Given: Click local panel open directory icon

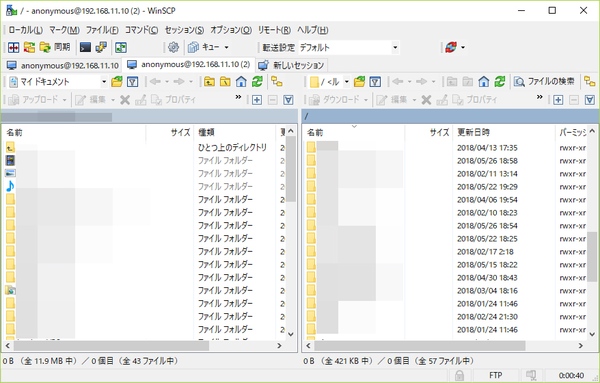Looking at the screenshot, I should [117, 81].
